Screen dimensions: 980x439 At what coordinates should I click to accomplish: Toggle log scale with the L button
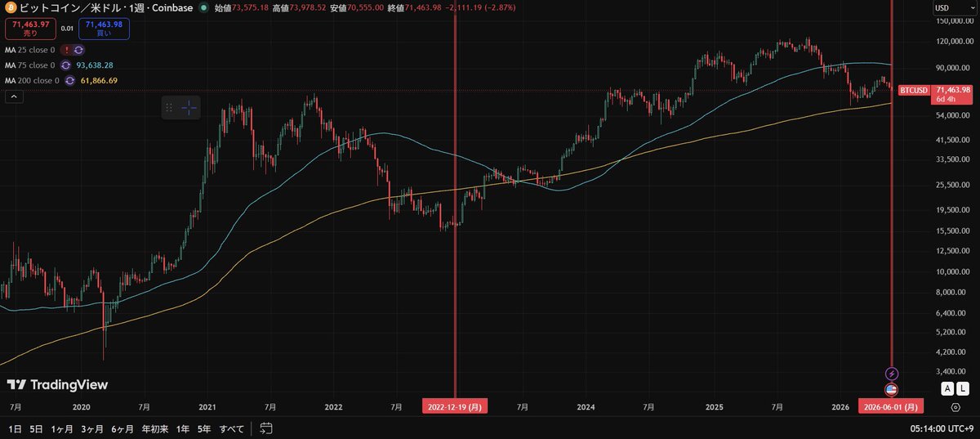click(x=961, y=388)
